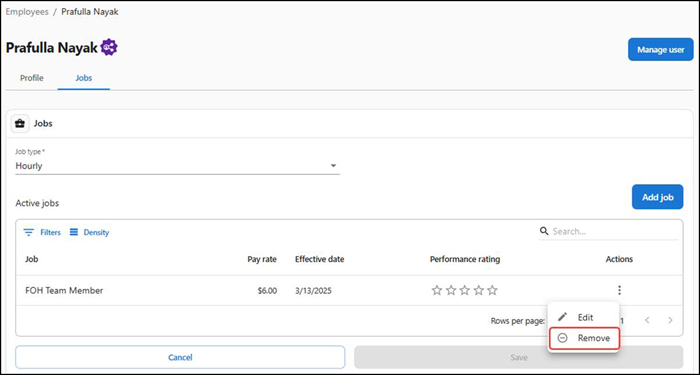Image resolution: width=700 pixels, height=375 pixels.
Task: Select the FOH Team Member job cell
Action: pos(64,291)
